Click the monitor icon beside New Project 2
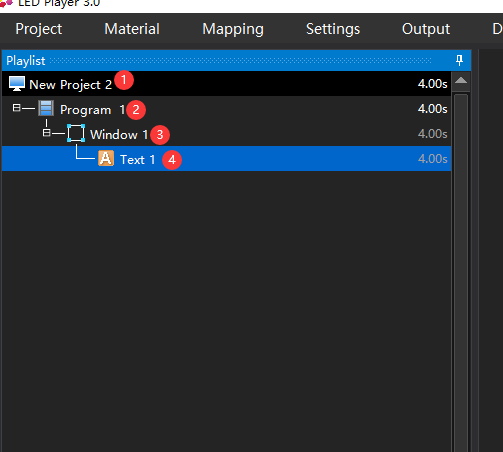Image resolution: width=503 pixels, height=452 pixels. pos(17,84)
